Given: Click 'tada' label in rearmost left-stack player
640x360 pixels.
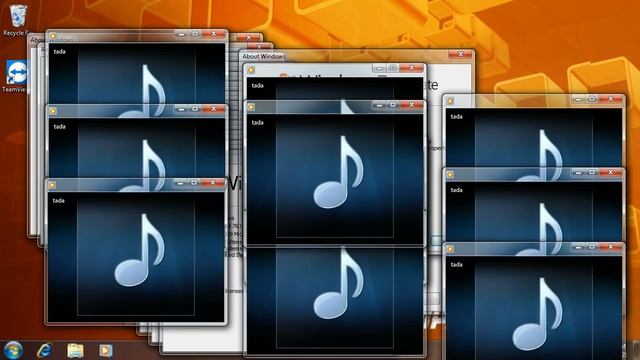Looking at the screenshot, I should [x=60, y=51].
